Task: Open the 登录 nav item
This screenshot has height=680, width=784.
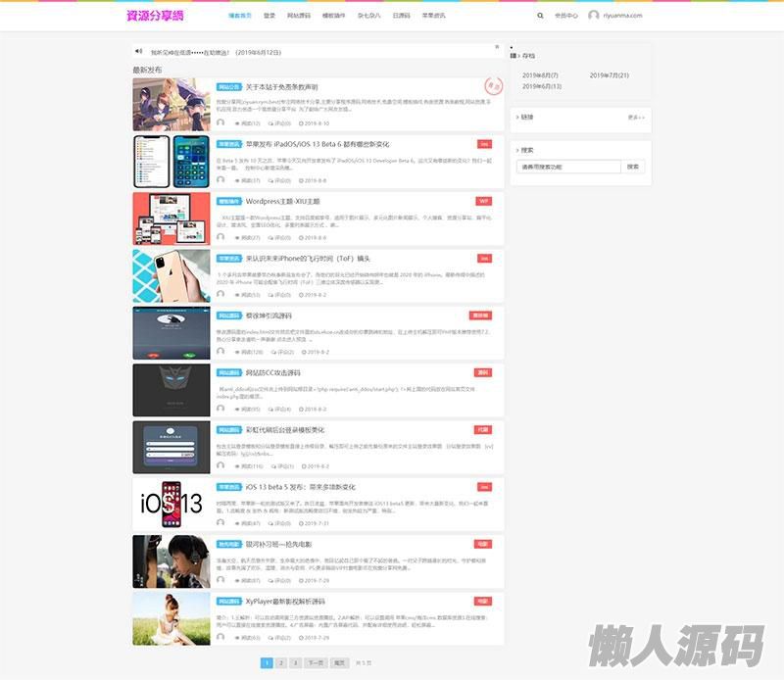Action: pyautogui.click(x=269, y=16)
